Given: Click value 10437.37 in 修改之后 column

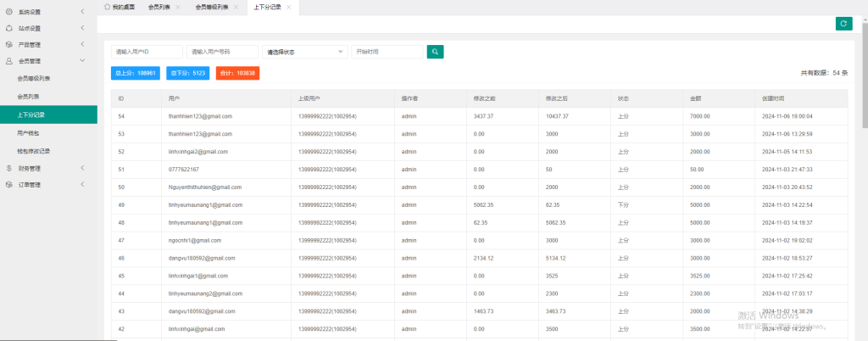Looking at the screenshot, I should click(557, 116).
